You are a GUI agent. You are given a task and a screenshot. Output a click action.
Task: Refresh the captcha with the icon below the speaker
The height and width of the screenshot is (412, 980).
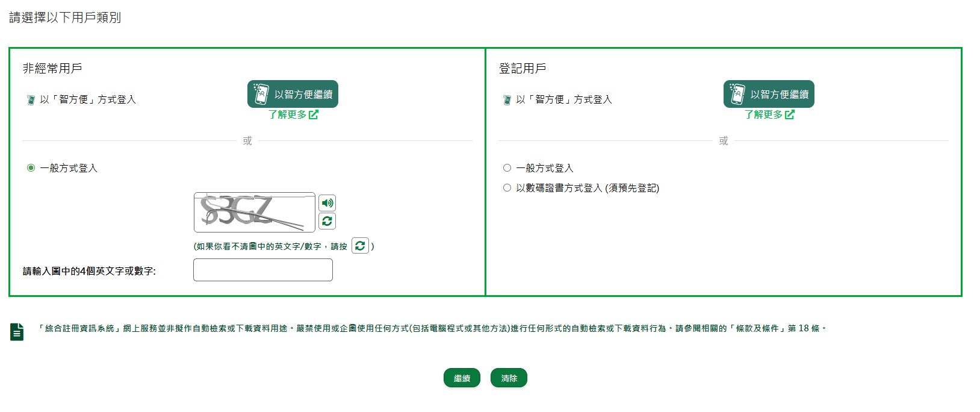point(327,221)
